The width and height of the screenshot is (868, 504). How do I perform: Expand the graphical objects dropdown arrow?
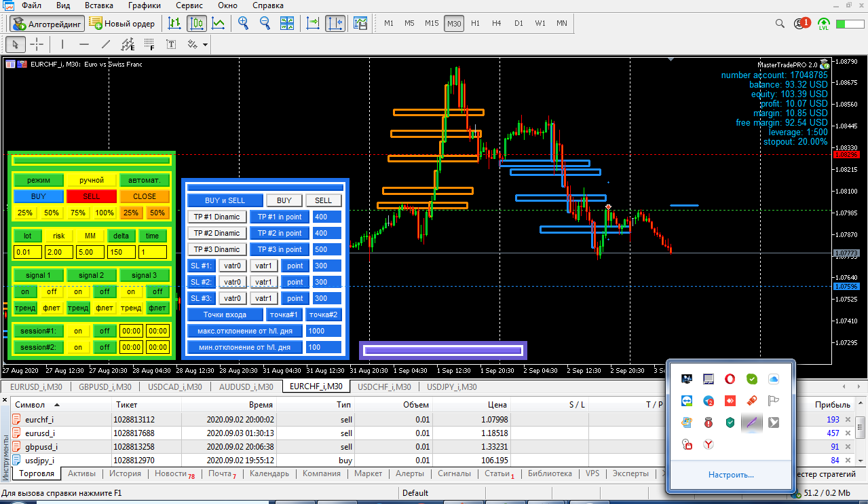tap(204, 46)
